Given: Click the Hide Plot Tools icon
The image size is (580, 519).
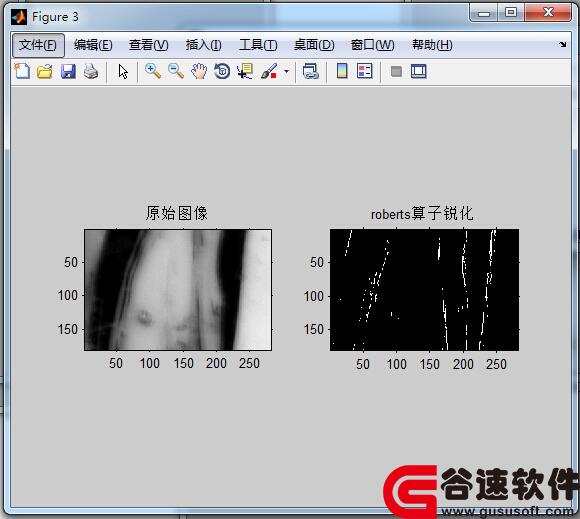Looking at the screenshot, I should [396, 71].
